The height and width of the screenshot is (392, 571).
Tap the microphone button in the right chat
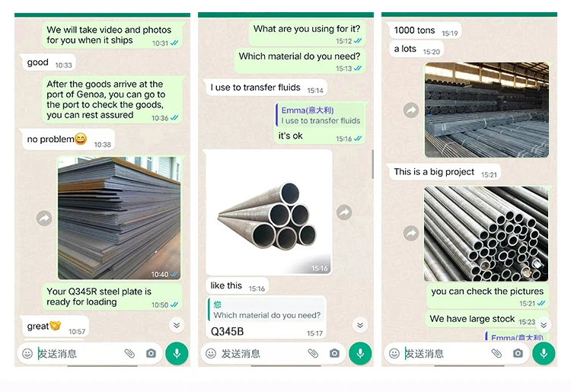(x=544, y=353)
